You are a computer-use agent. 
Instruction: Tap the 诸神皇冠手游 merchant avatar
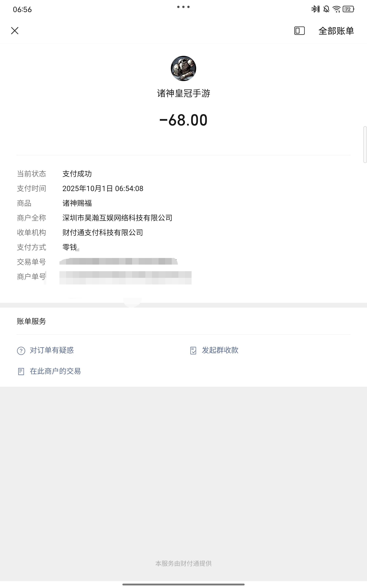pos(183,68)
